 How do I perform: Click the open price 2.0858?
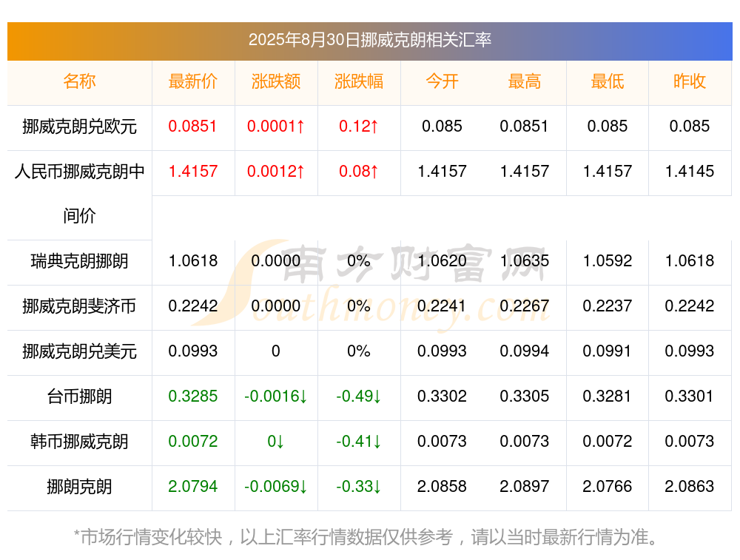tap(442, 487)
